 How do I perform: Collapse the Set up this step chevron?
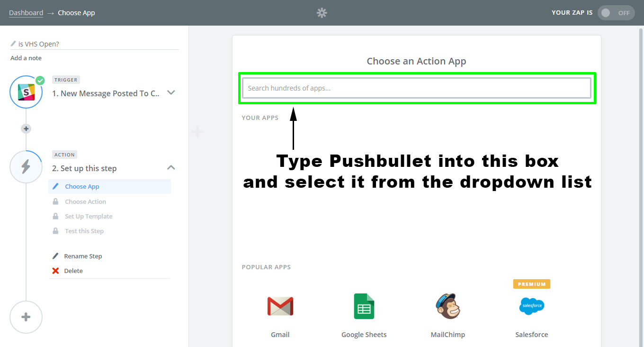[171, 168]
